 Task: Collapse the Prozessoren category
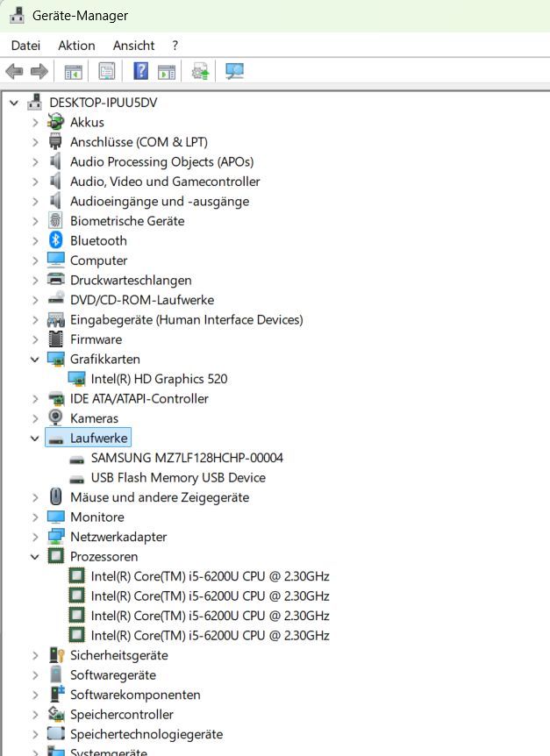click(x=35, y=557)
